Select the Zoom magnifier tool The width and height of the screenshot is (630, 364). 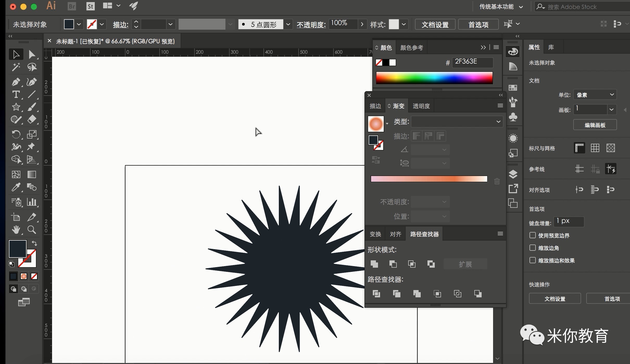(x=32, y=230)
